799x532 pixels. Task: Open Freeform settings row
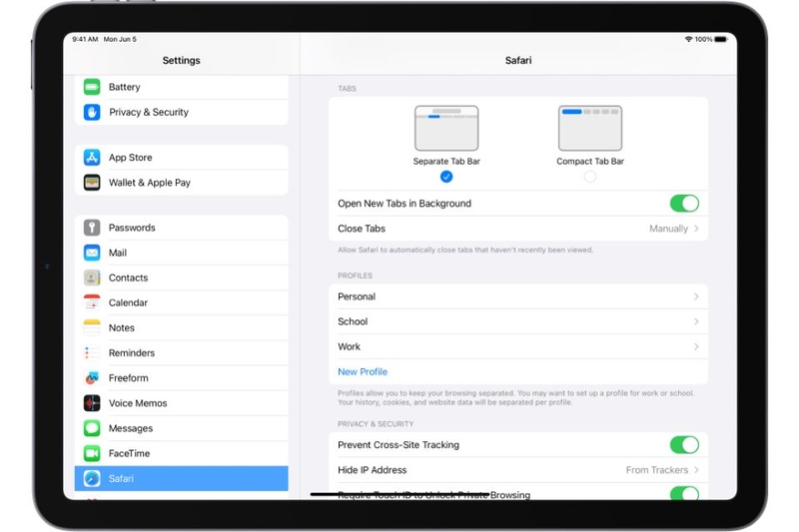[x=182, y=377]
